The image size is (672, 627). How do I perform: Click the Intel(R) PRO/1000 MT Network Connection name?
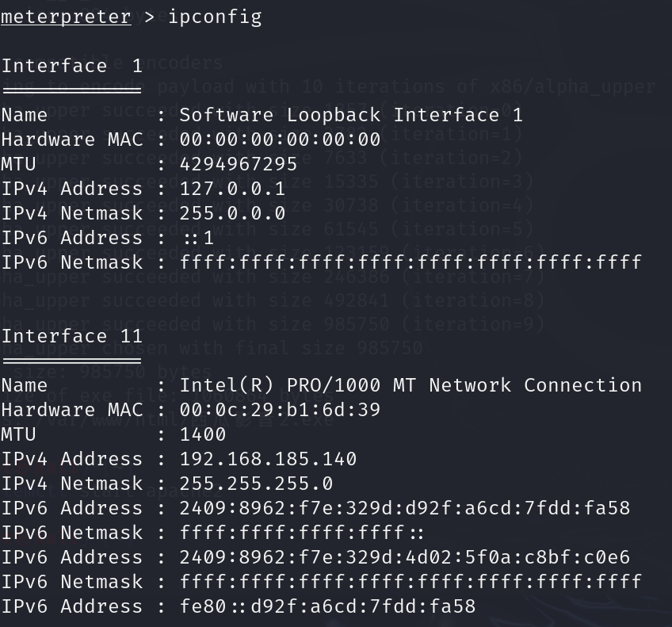coord(410,385)
